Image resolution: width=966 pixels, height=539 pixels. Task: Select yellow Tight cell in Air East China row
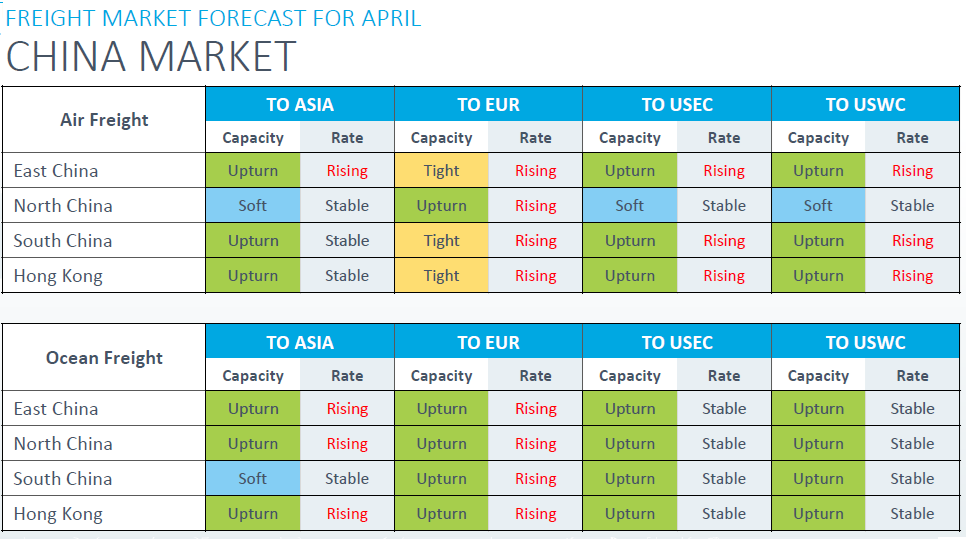coord(441,171)
